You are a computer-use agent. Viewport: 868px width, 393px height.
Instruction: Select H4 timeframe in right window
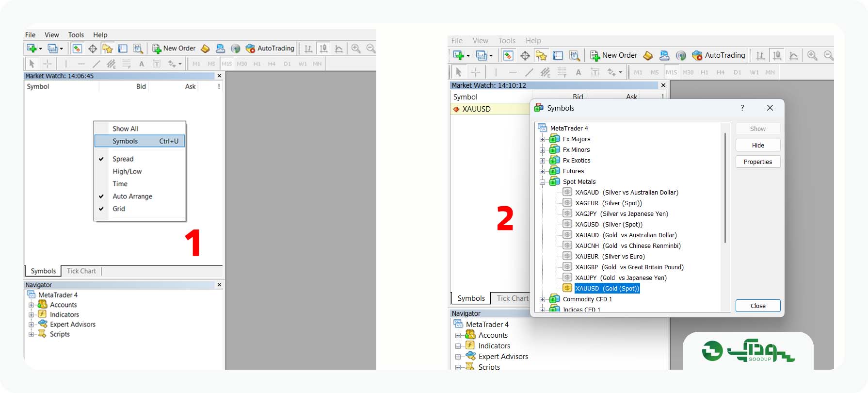click(721, 72)
